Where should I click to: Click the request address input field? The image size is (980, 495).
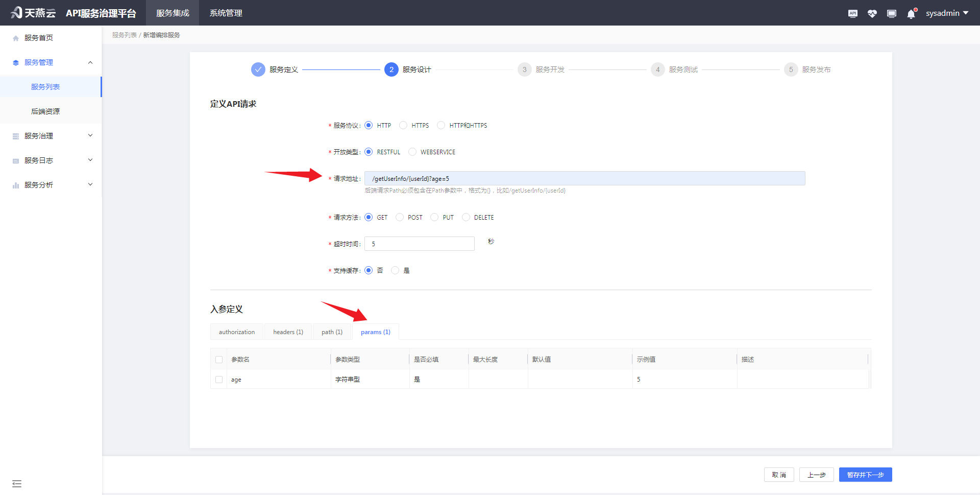(584, 178)
